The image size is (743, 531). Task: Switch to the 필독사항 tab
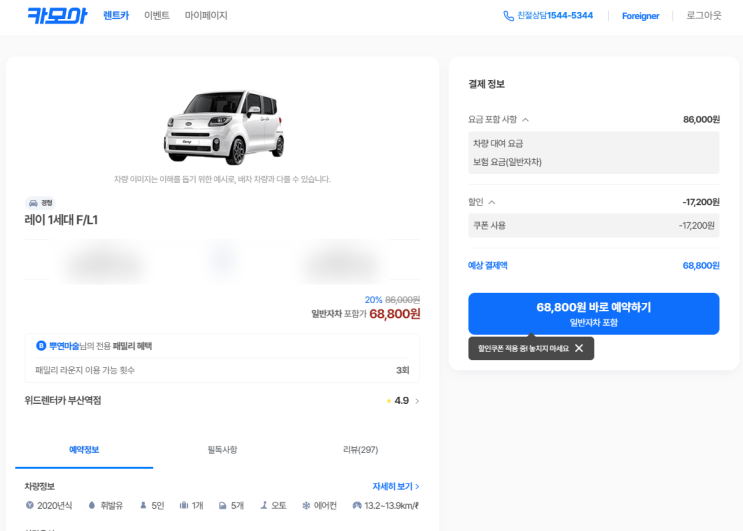(x=222, y=450)
